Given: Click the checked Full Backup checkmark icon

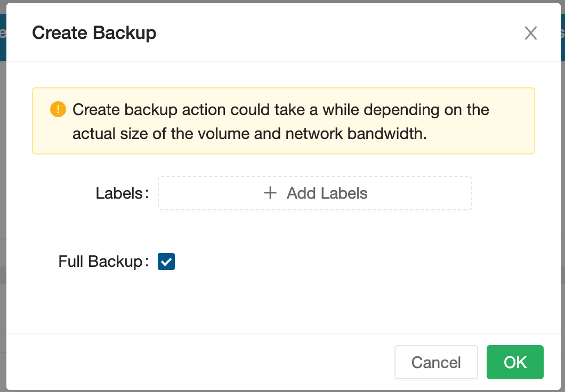Looking at the screenshot, I should 166,262.
